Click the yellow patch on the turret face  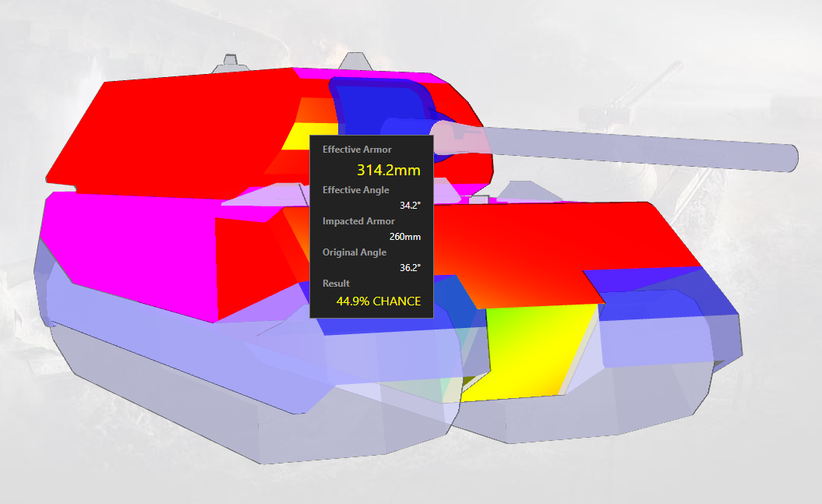click(310, 136)
